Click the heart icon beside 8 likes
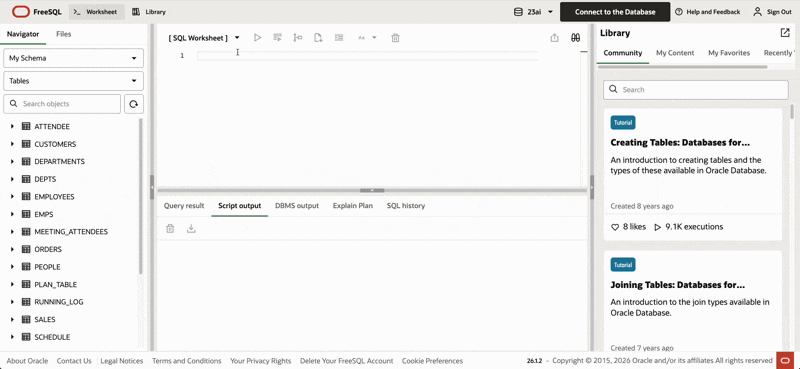The height and width of the screenshot is (369, 800). 615,227
